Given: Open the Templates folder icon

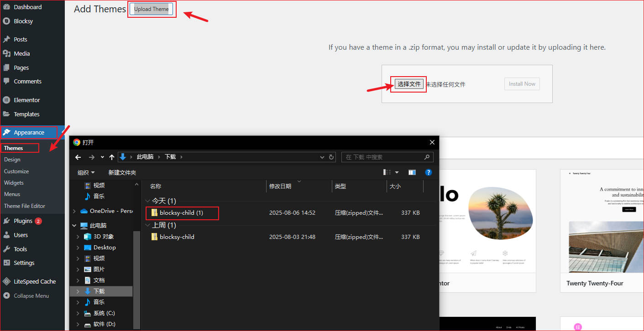Looking at the screenshot, I should 6,114.
